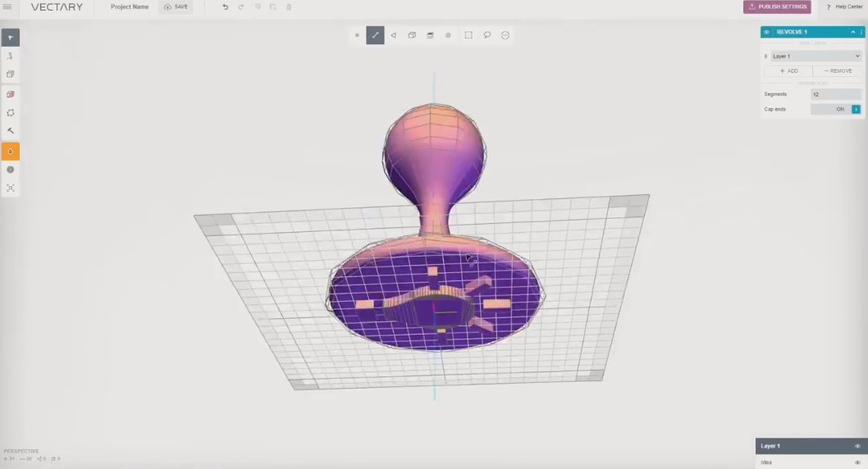Select the hammer tool in left toolbar

[x=10, y=131]
